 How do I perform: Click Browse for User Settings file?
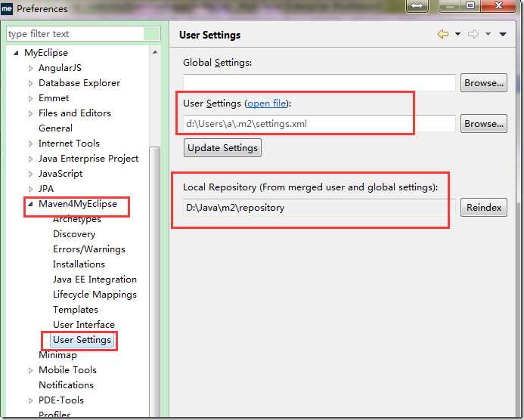coord(484,124)
